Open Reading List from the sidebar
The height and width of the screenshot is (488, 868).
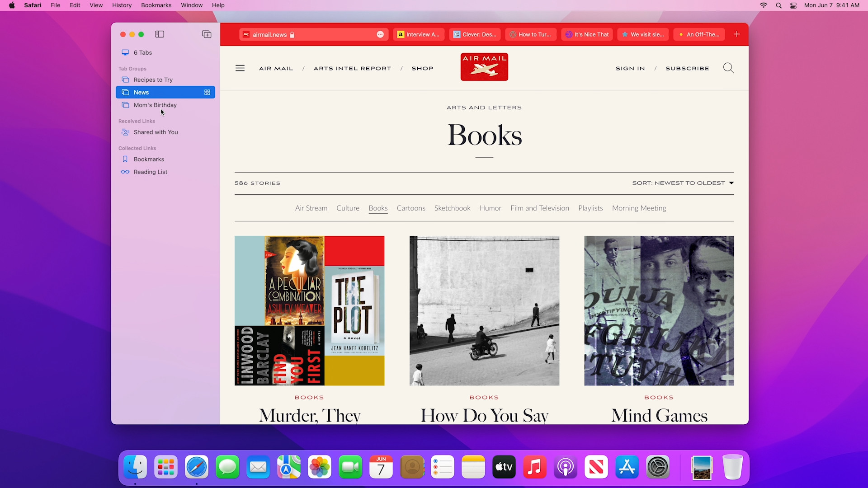(151, 172)
